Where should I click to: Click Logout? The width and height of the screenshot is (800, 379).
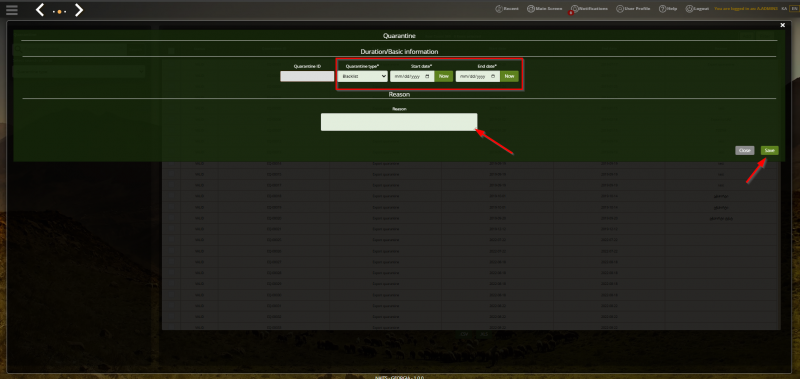pos(697,9)
